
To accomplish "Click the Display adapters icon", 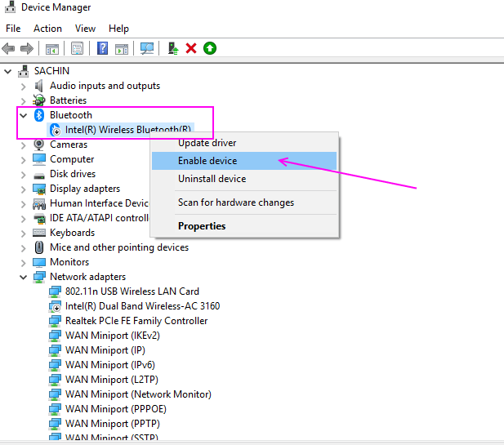I will [x=39, y=189].
